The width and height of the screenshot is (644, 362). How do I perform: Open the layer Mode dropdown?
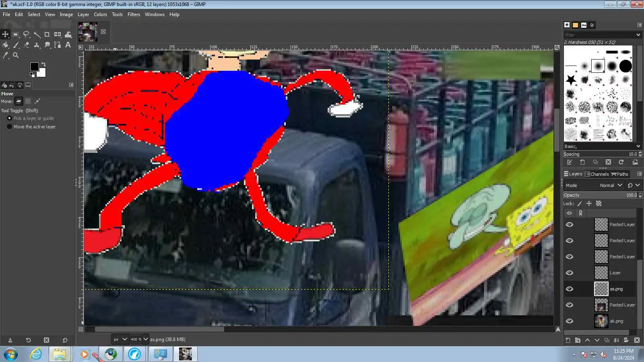pos(594,185)
